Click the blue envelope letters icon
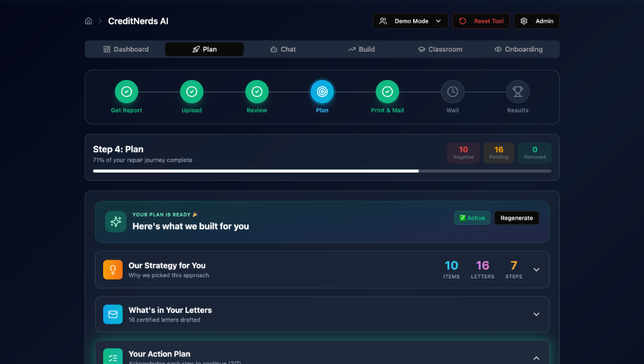Image resolution: width=644 pixels, height=364 pixels. (x=113, y=314)
